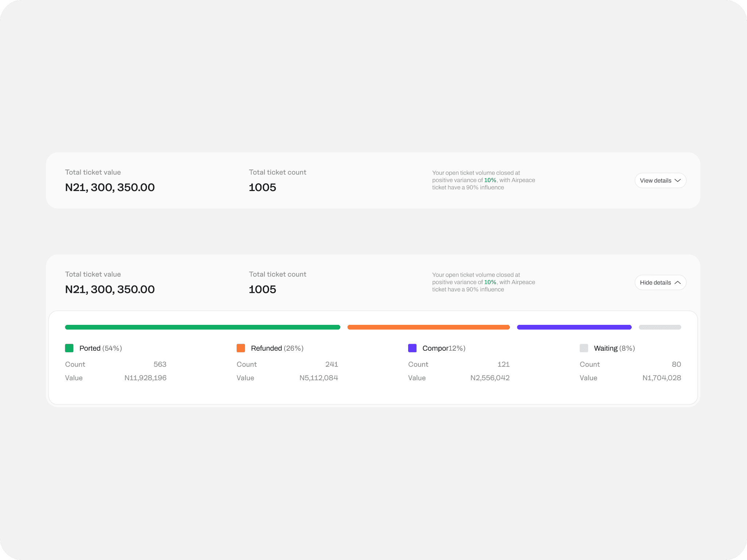Viewport: 747px width, 560px height.
Task: Click the Ported (54%) label
Action: pyautogui.click(x=101, y=348)
